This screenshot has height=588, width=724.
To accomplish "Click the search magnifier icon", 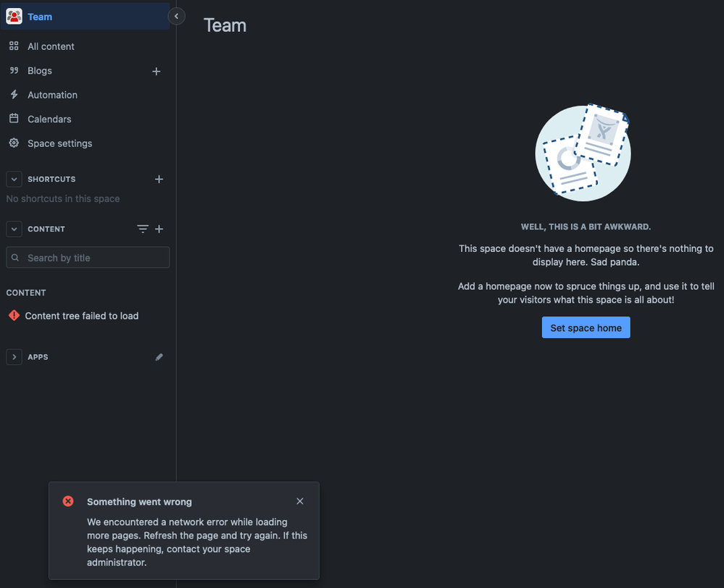I will [15, 258].
